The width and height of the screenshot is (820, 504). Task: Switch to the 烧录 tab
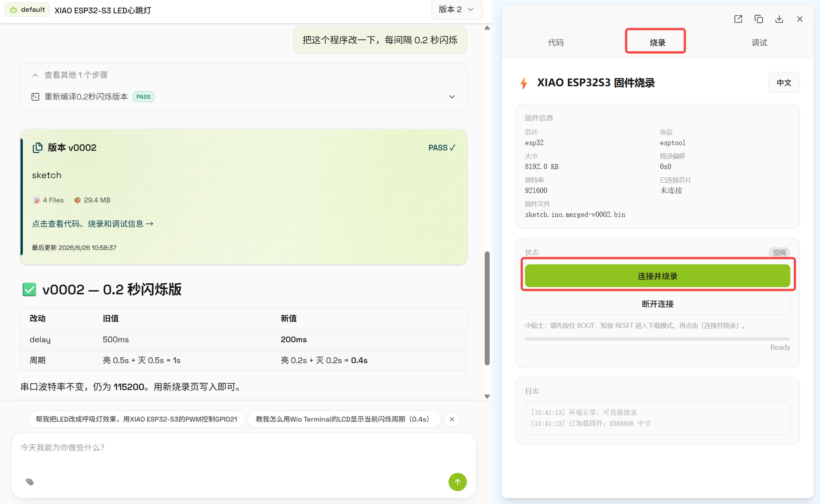click(657, 43)
